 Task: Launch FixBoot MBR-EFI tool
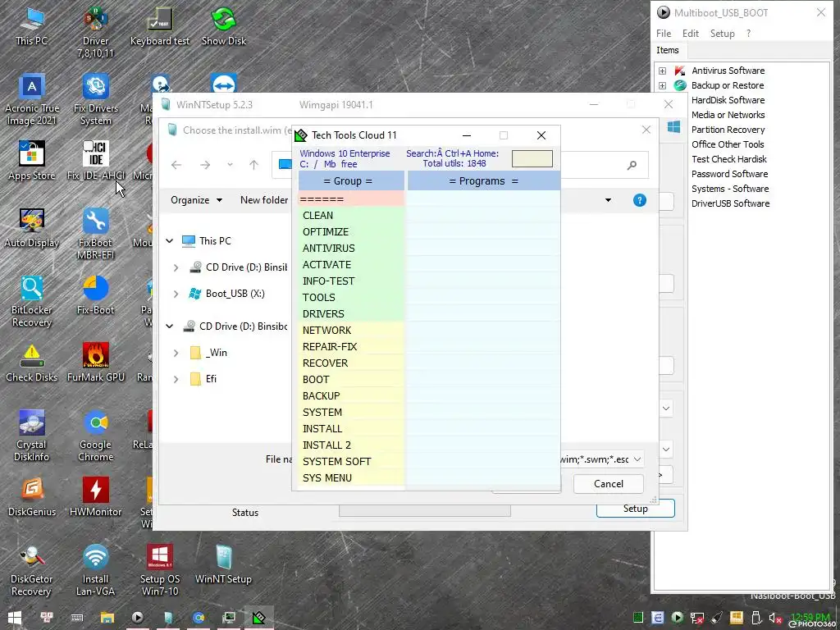pyautogui.click(x=95, y=234)
